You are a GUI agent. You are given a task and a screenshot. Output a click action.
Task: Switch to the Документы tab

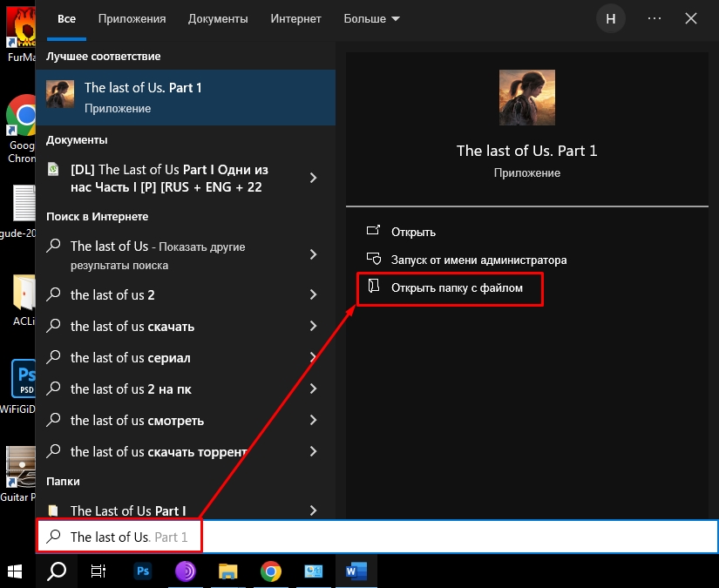point(218,19)
